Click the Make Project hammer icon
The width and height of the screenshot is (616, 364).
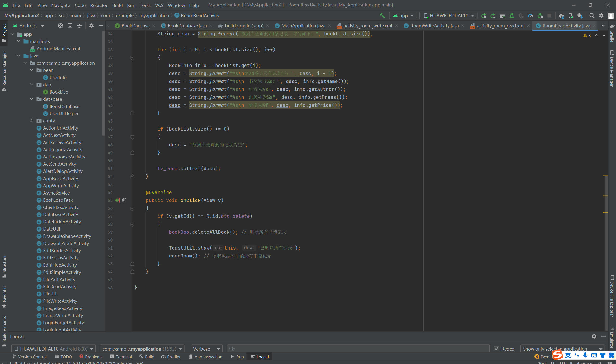coord(382,15)
